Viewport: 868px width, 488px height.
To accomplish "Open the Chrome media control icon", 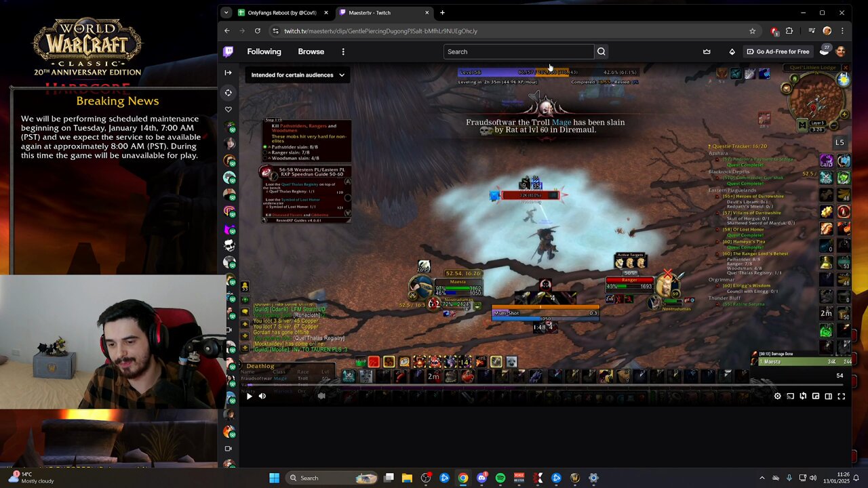I will pyautogui.click(x=812, y=31).
